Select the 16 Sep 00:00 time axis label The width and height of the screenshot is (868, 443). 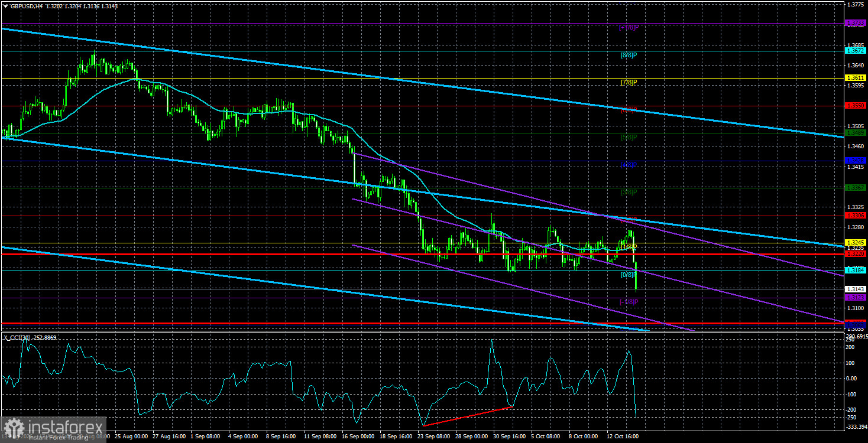[x=359, y=437]
